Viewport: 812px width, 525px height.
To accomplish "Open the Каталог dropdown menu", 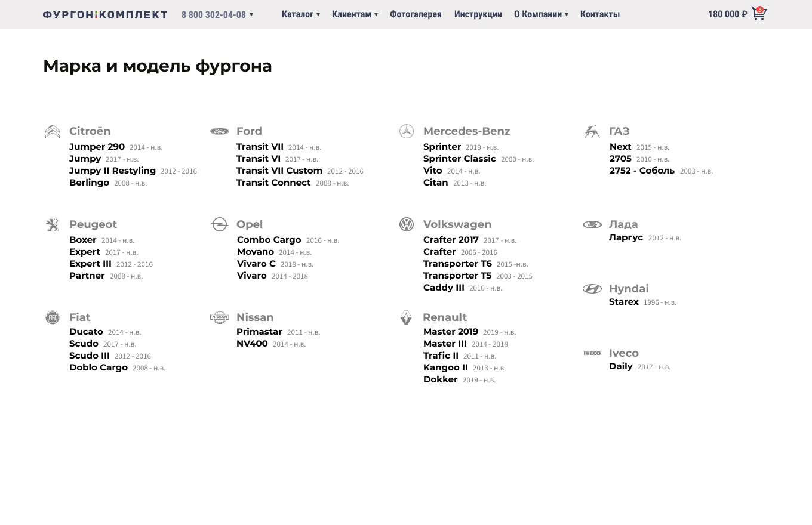I will [x=301, y=14].
